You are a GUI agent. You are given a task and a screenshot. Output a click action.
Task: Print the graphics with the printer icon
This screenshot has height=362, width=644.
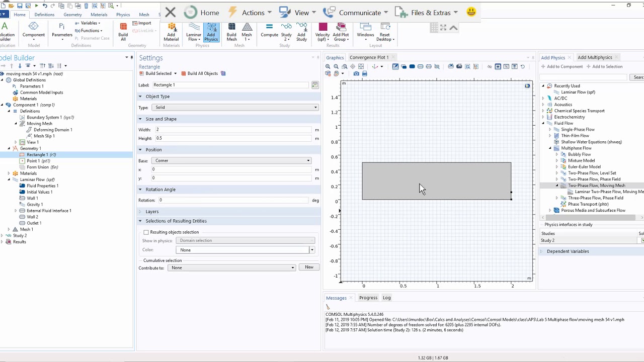pos(365,73)
